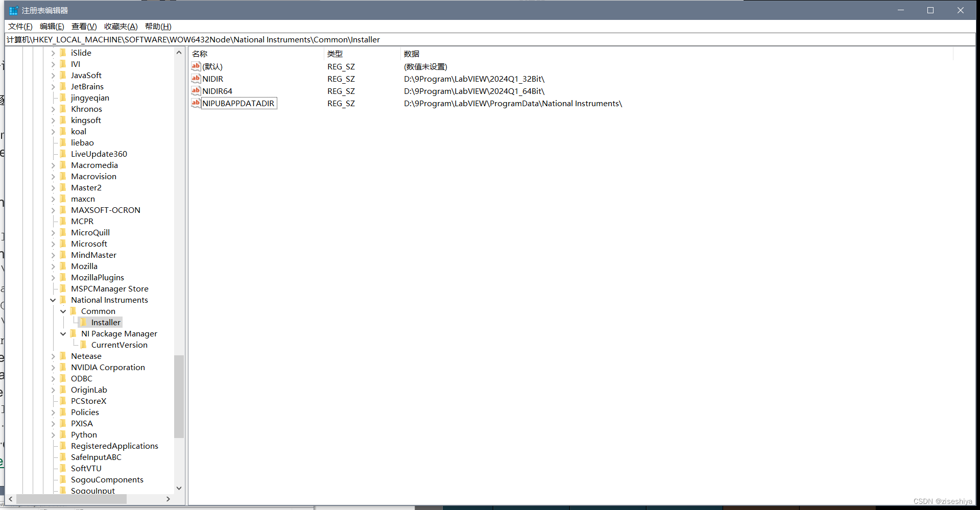This screenshot has height=510, width=980.
Task: Select the OriginLab key in the tree
Action: pyautogui.click(x=89, y=390)
